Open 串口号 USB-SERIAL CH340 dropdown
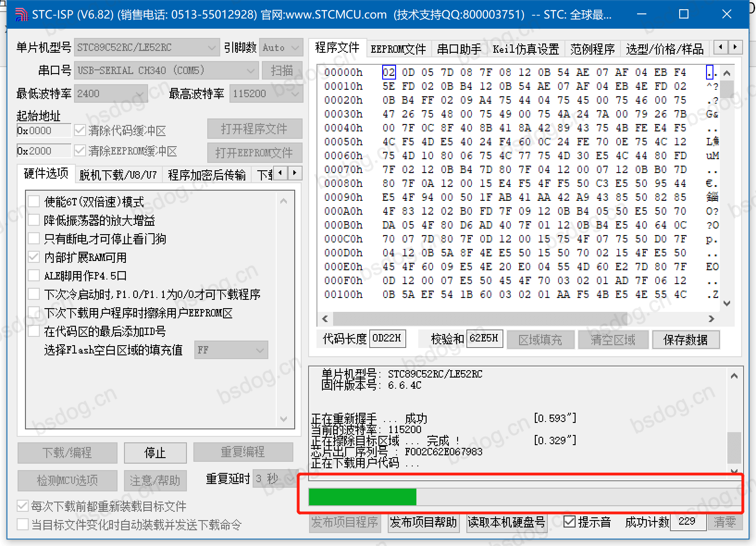 [x=166, y=70]
